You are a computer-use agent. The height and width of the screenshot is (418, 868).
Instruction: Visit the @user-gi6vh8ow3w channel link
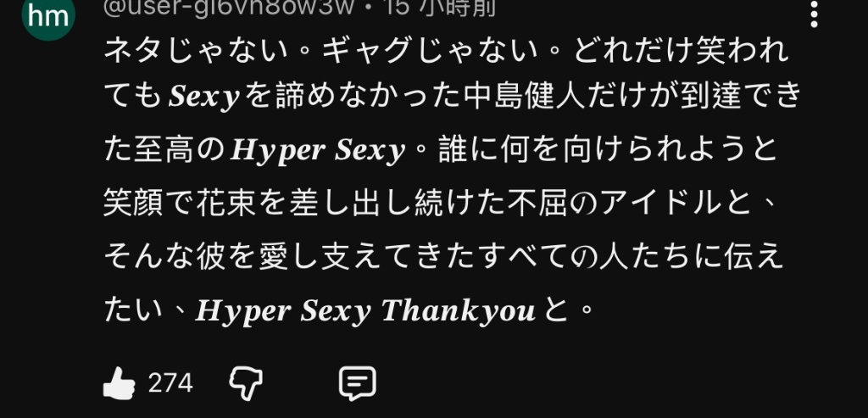pyautogui.click(x=229, y=8)
